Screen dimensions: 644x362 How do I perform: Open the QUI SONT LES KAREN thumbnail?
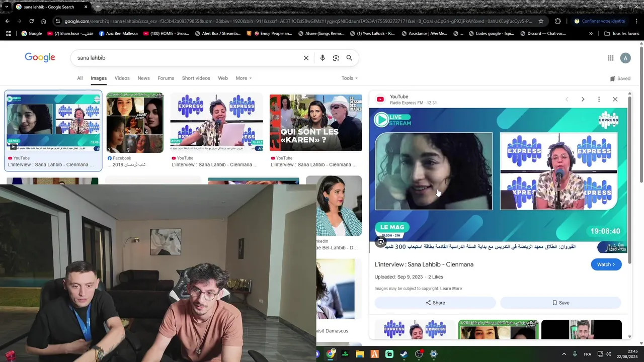(315, 123)
